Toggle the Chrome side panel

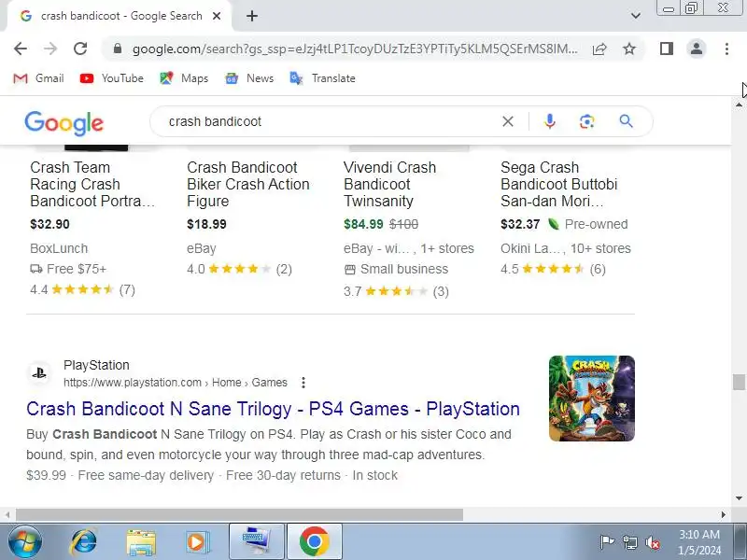(667, 49)
